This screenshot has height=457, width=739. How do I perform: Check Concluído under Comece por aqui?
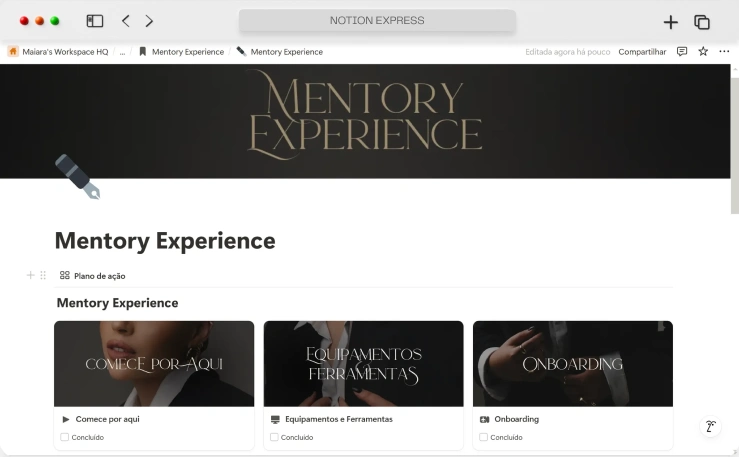coord(65,437)
